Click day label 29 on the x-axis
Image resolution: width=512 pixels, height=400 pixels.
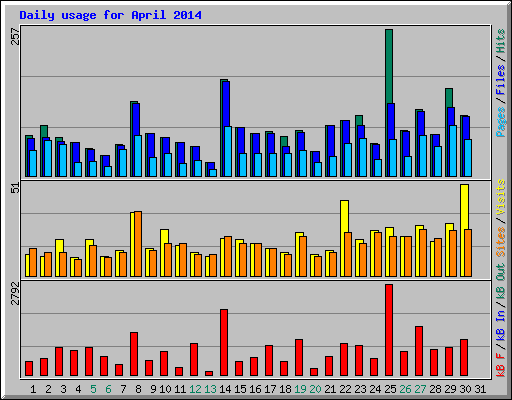450,389
